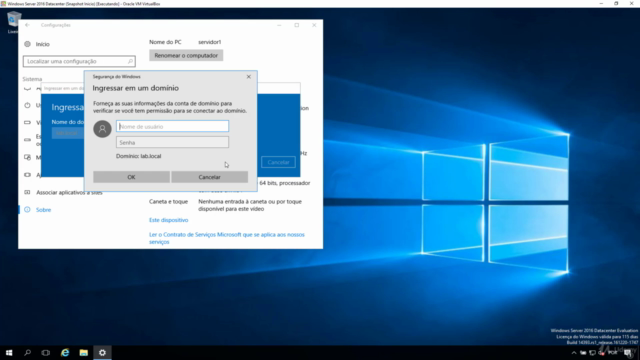Click the Início gear icon

click(x=27, y=44)
